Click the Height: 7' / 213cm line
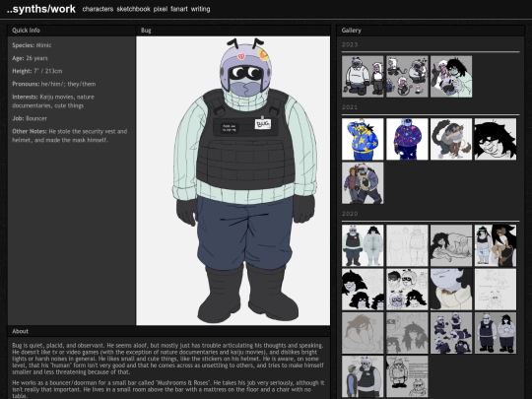 pos(37,71)
